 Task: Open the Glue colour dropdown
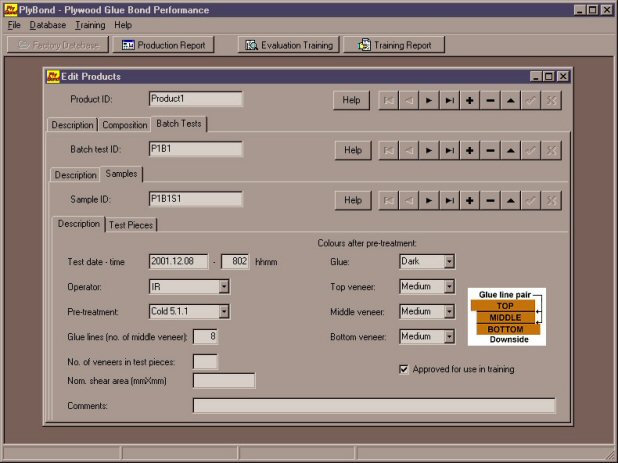(449, 261)
